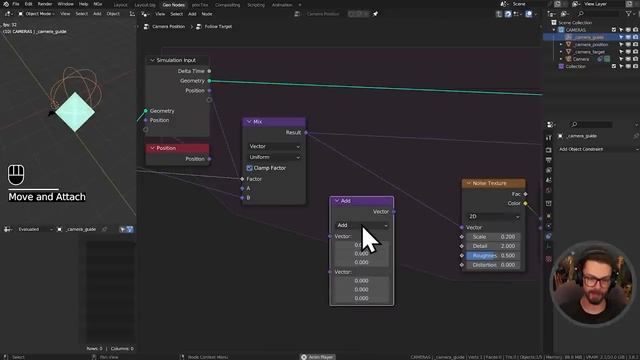Open the Mix node Uniform dropdown
The image size is (640, 360).
274,157
